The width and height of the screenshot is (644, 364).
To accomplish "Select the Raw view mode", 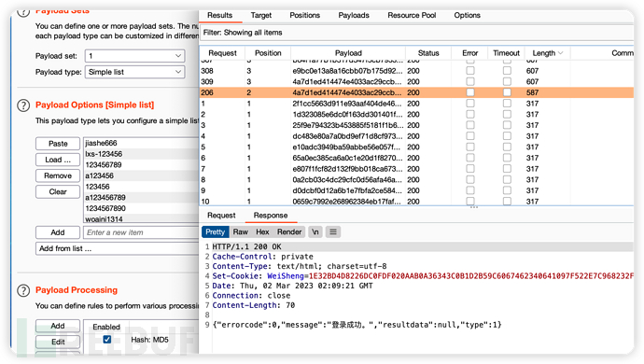I will point(240,232).
